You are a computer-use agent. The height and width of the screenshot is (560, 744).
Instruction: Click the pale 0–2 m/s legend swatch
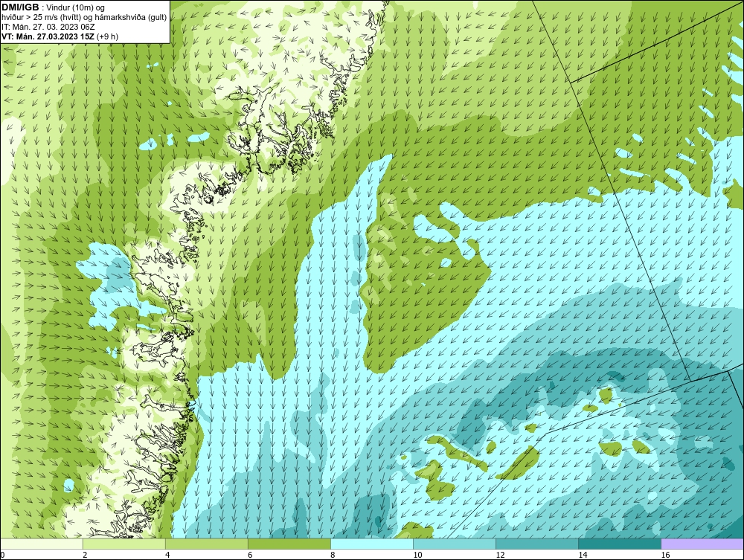click(42, 544)
